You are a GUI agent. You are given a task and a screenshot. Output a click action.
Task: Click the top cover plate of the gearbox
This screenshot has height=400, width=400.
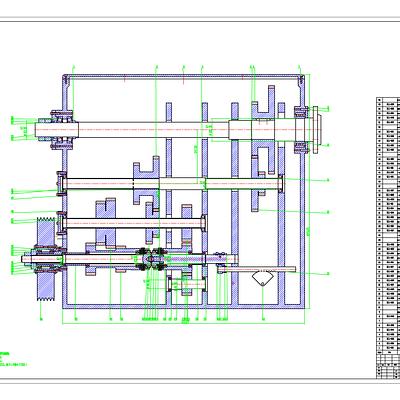[x=184, y=77]
